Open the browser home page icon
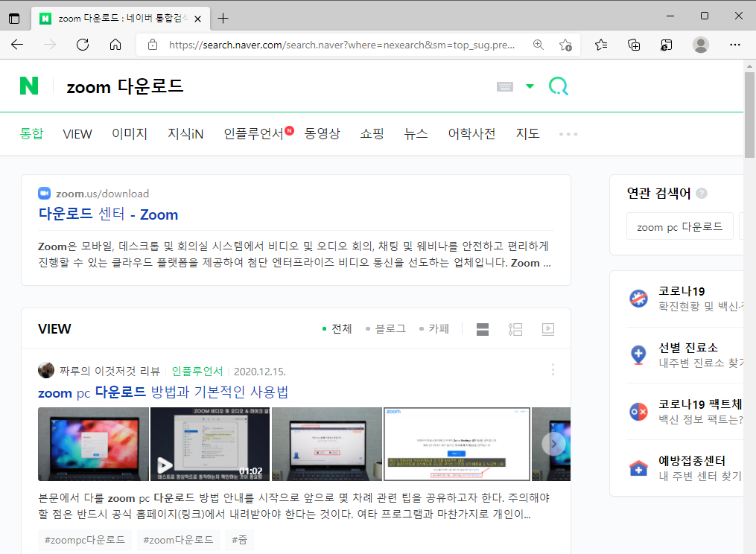 (115, 45)
